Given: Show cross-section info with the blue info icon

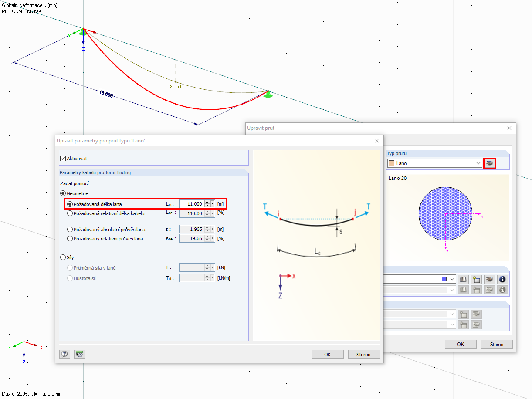Looking at the screenshot, I should tap(503, 279).
